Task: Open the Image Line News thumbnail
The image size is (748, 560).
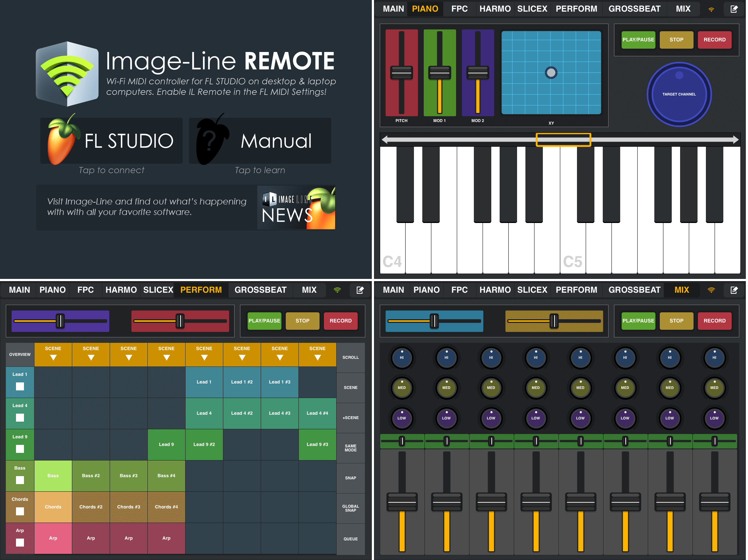Action: pos(296,208)
